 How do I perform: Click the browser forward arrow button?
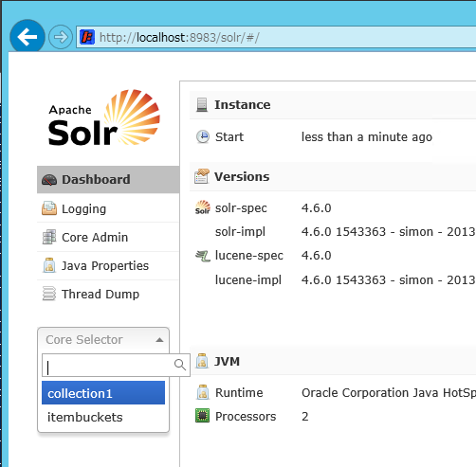pyautogui.click(x=61, y=37)
